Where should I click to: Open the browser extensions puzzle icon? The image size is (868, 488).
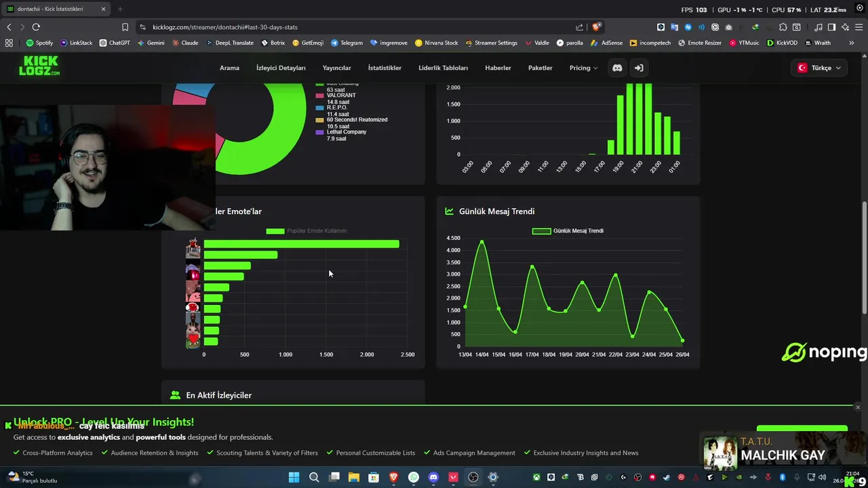click(783, 27)
